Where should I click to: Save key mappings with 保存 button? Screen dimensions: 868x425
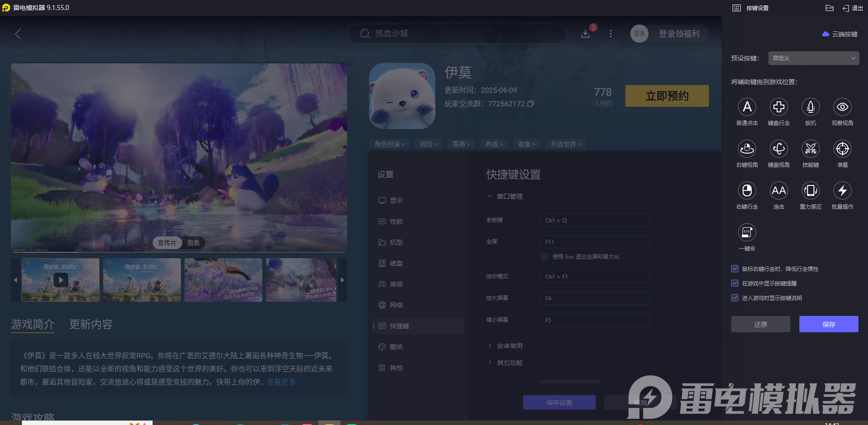pos(828,324)
